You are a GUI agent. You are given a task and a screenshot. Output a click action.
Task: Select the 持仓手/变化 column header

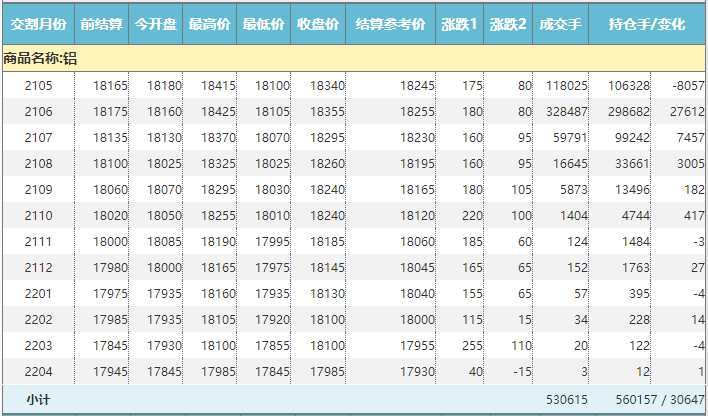coord(646,23)
